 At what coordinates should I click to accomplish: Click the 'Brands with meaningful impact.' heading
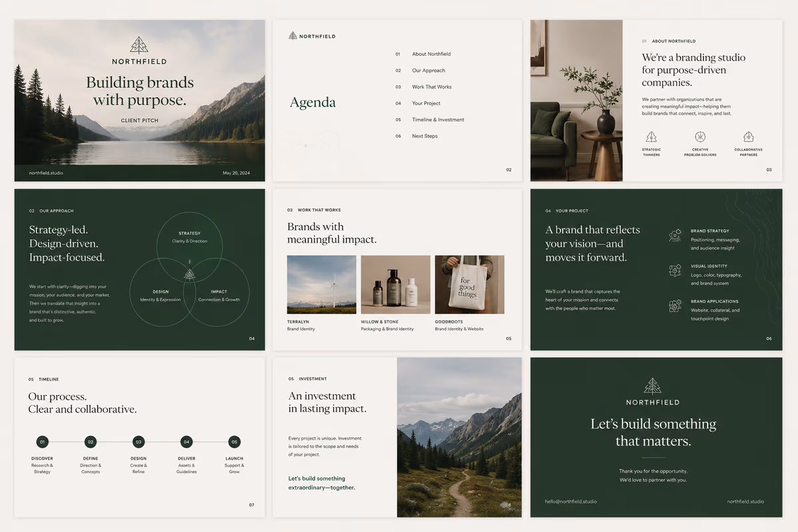coord(332,233)
